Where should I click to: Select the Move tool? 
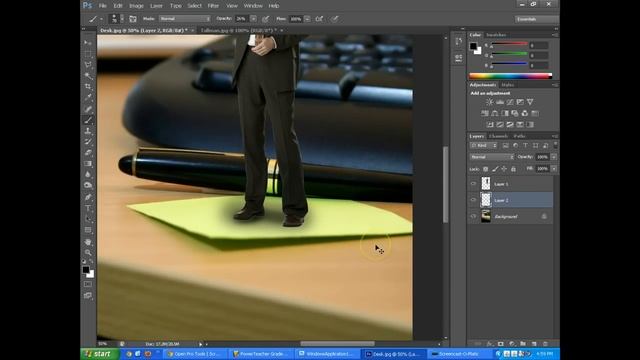pyautogui.click(x=88, y=43)
